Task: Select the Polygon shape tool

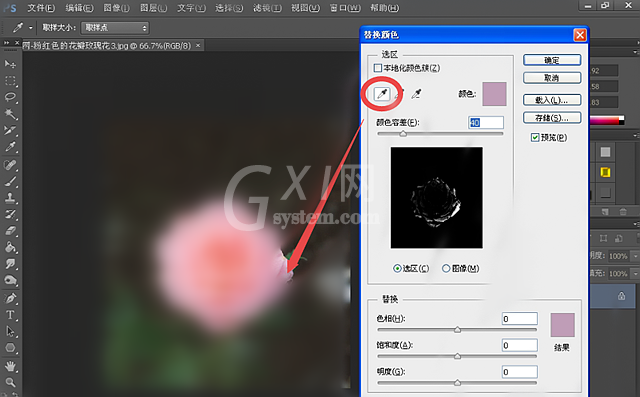Action: 10,348
